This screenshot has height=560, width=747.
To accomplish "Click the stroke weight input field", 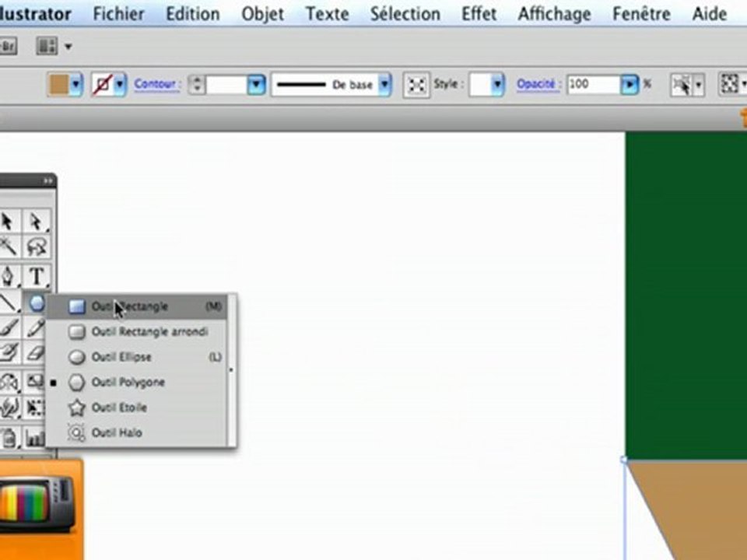I will [x=226, y=85].
